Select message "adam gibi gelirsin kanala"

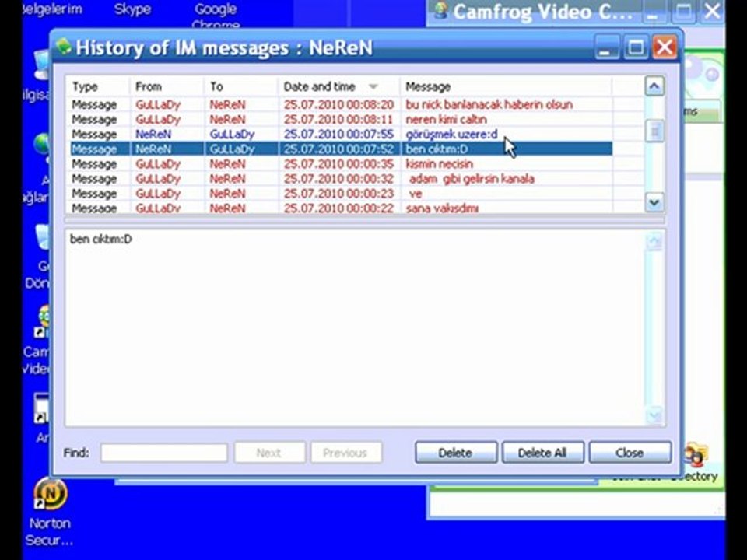[x=472, y=179]
